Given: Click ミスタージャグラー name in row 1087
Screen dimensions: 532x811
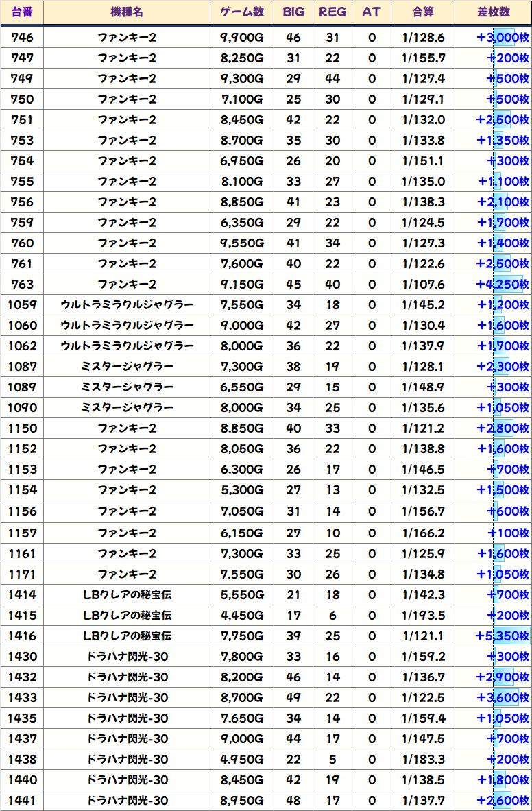Looking at the screenshot, I should [127, 367].
